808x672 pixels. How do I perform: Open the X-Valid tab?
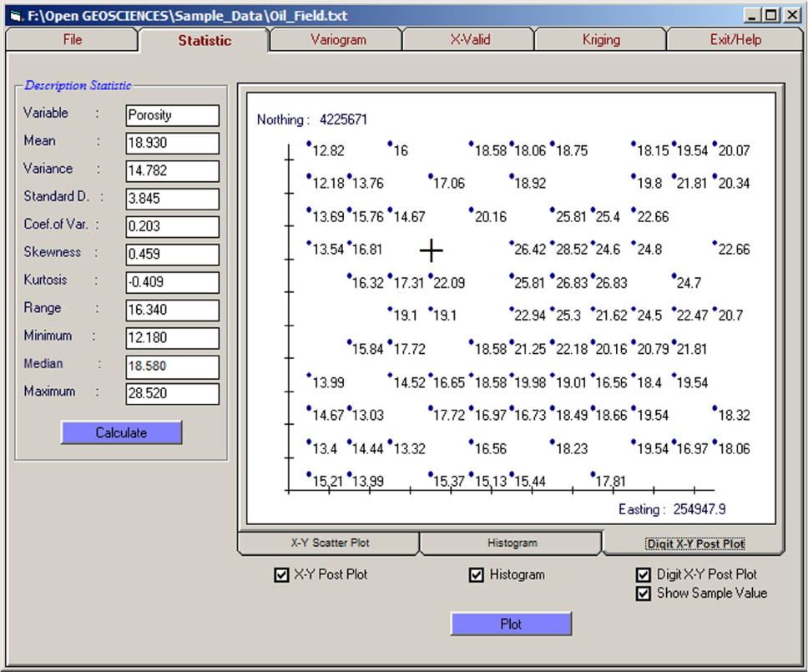(x=469, y=40)
